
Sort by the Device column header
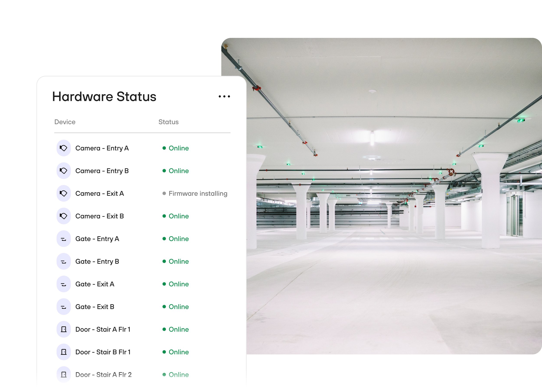[x=65, y=122]
